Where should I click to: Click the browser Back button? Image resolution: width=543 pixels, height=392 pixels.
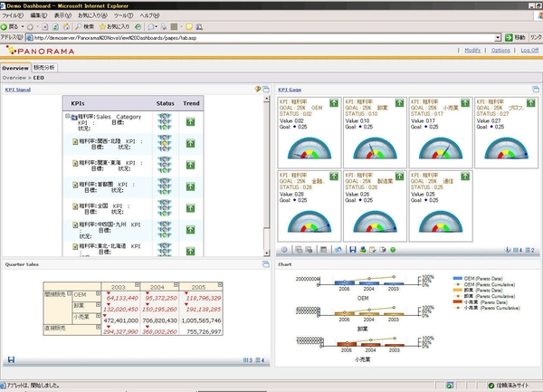(x=10, y=26)
